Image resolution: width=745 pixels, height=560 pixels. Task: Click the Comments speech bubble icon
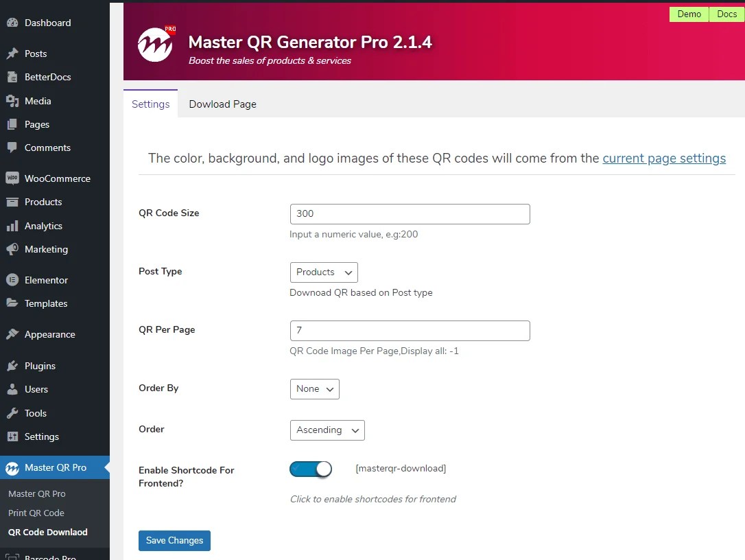[x=12, y=148]
